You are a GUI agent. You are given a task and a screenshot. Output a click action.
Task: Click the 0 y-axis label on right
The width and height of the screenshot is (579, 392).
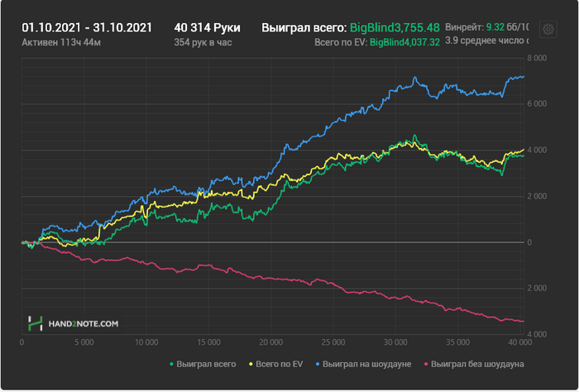529,242
